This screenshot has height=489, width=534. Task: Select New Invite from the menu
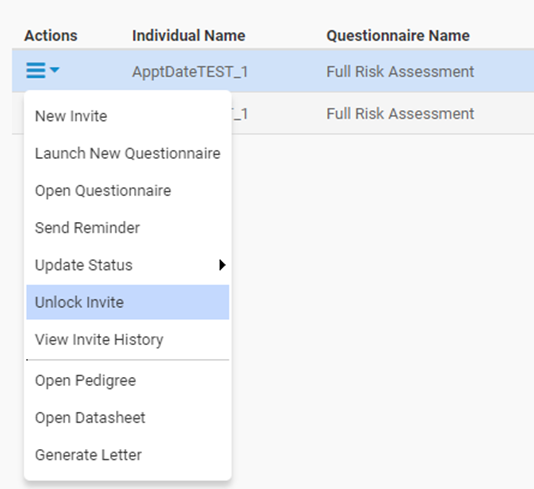coord(128,116)
